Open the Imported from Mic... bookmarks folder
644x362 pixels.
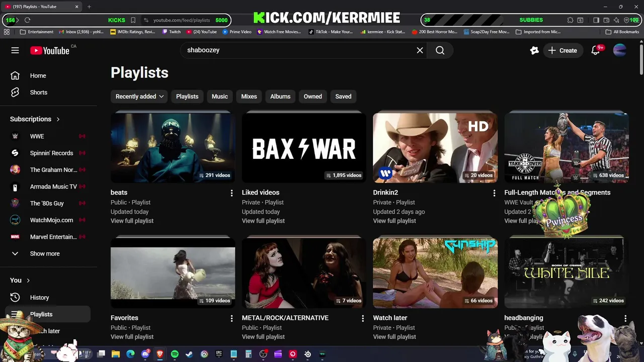(538, 32)
